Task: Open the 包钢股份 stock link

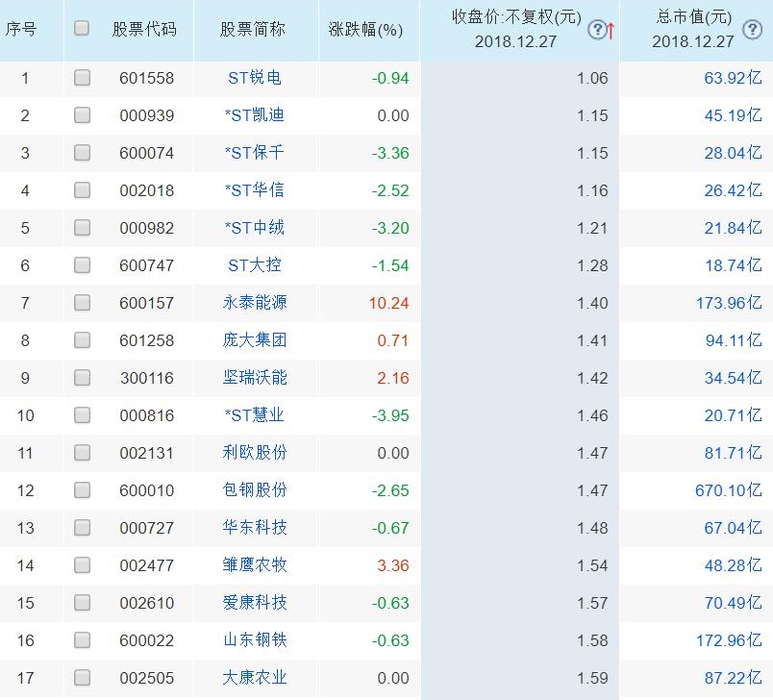Action: coord(255,490)
